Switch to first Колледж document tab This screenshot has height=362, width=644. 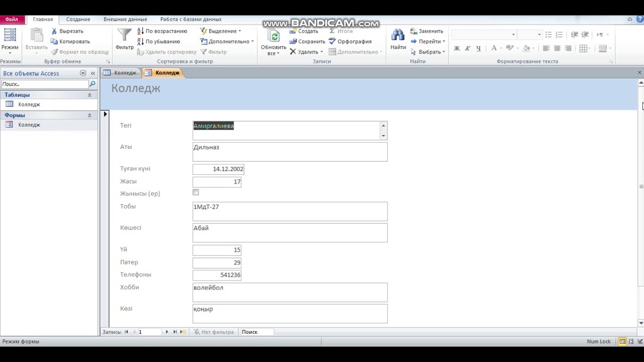point(121,73)
